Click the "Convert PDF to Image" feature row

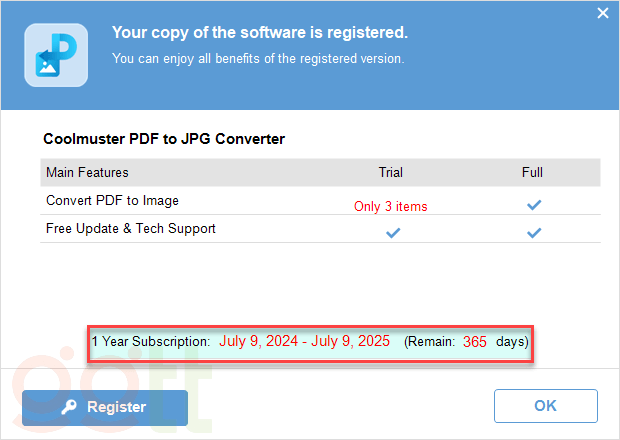tap(112, 201)
